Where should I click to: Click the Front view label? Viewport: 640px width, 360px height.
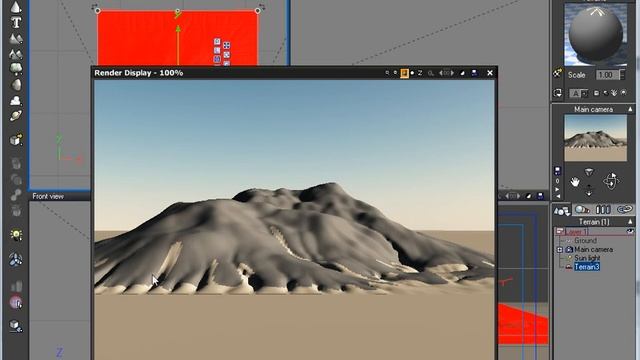(48, 196)
